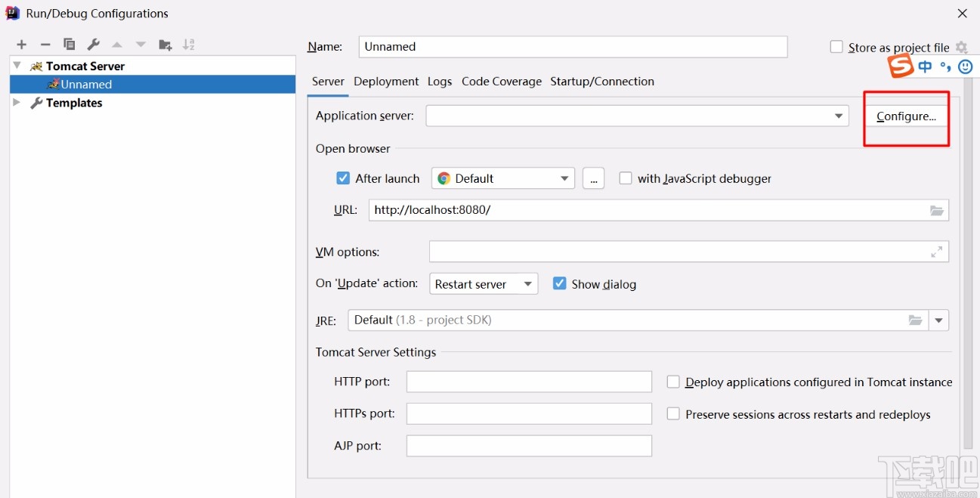Viewport: 980px width, 498px height.
Task: Open edit configuration templates (wrench icon)
Action: (94, 44)
